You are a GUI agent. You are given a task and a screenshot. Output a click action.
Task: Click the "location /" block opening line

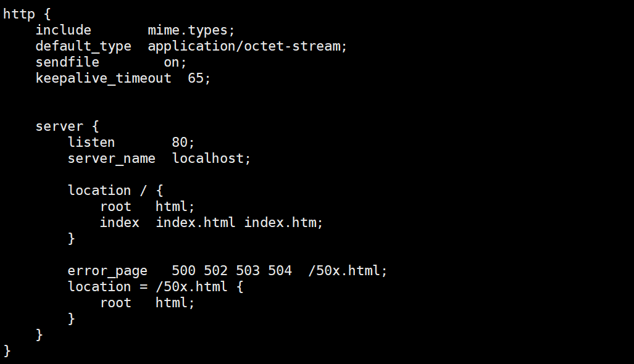coord(115,190)
